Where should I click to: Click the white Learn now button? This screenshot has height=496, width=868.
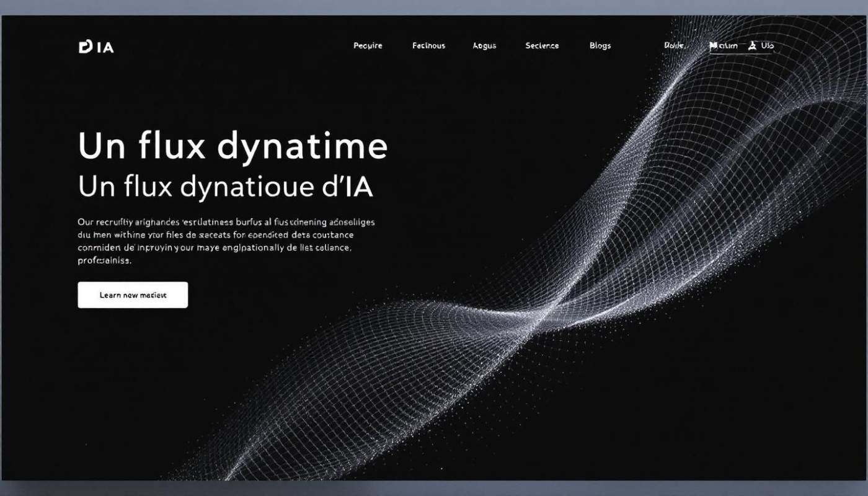click(x=133, y=295)
